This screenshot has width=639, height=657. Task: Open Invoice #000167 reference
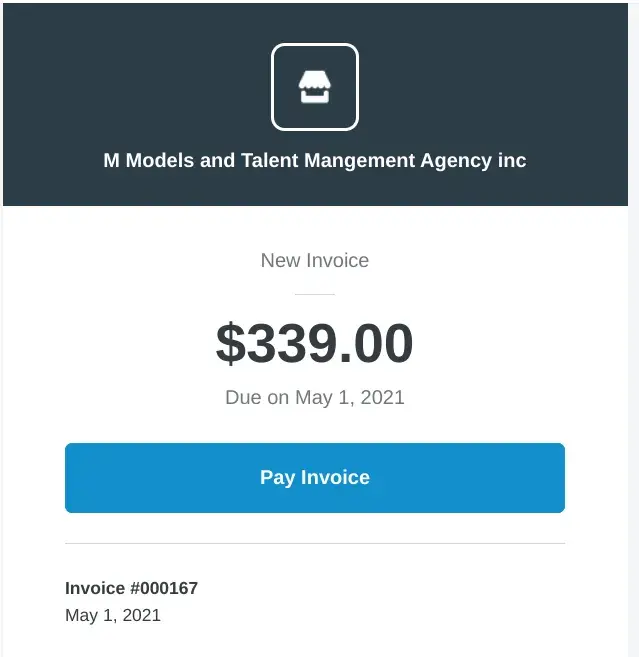[131, 588]
